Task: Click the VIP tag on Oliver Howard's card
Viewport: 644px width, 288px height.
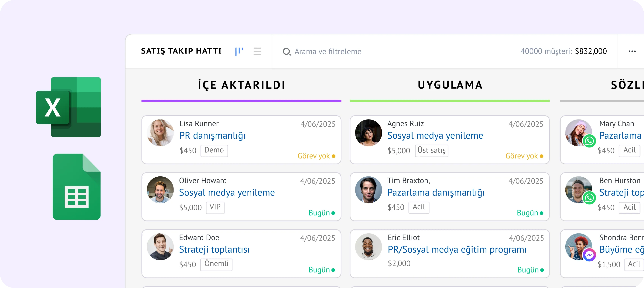Action: tap(215, 208)
